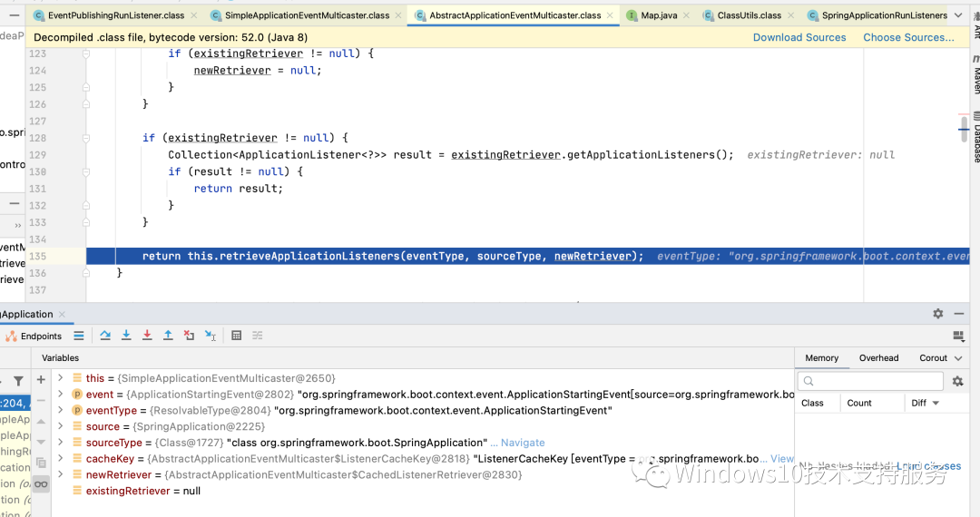This screenshot has width=980, height=517.
Task: Open the Database tool window sidebar
Action: 975,137
